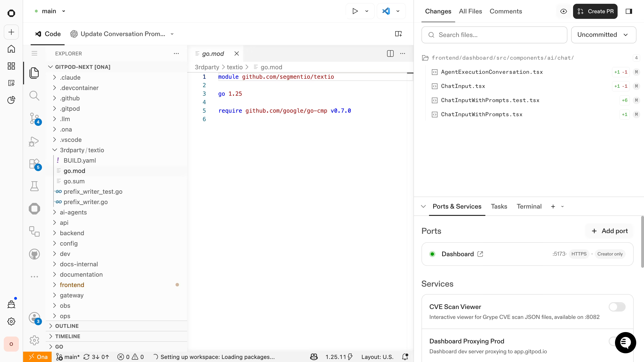The width and height of the screenshot is (644, 362).
Task: Click the O user avatar at bottom left
Action: coord(11,344)
